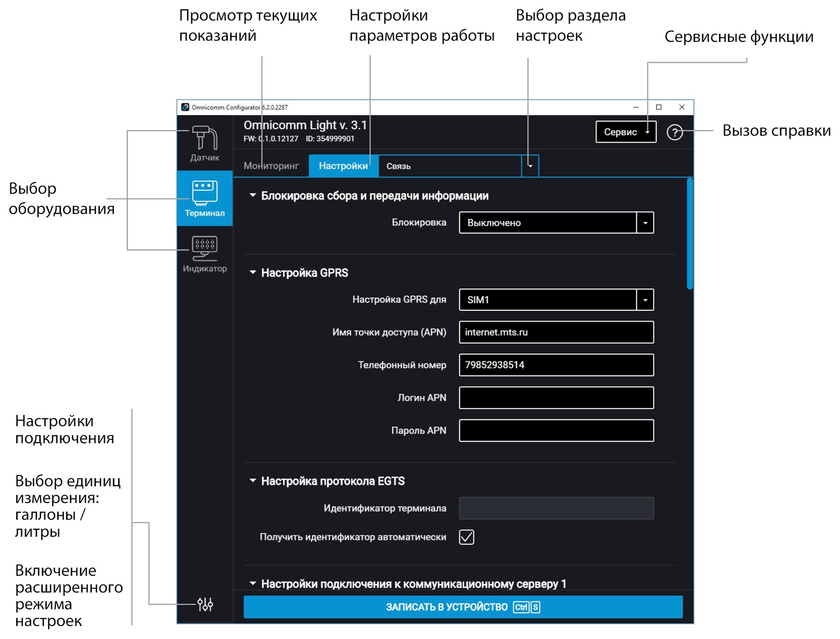Click the FW: 0.1.0.12127 text

click(271, 139)
